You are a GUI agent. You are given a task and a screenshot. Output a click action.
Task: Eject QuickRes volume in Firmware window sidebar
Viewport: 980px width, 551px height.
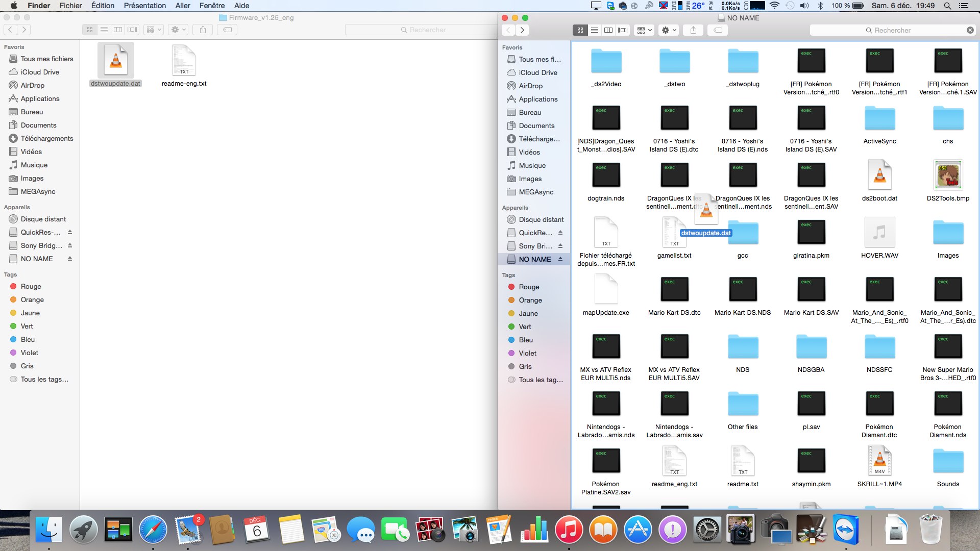point(70,232)
